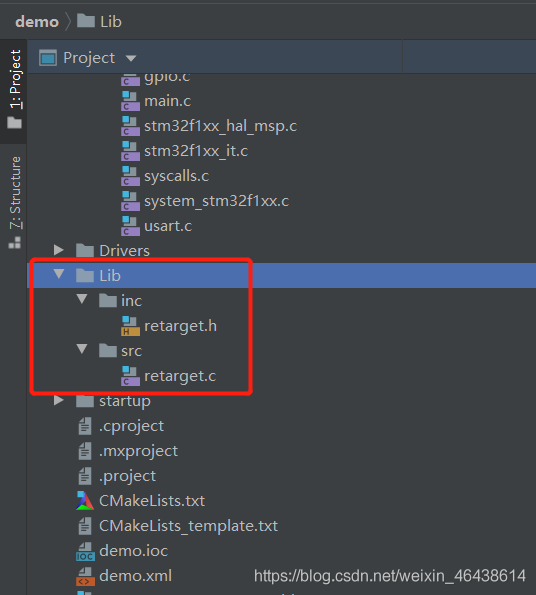536x595 pixels.
Task: Collapse the Lib folder arrow
Action: tap(59, 274)
